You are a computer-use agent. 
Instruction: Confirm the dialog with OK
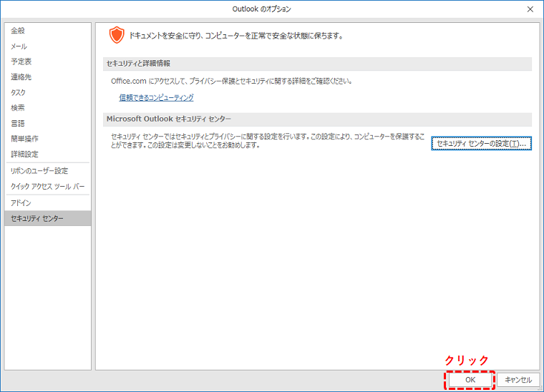pyautogui.click(x=470, y=380)
